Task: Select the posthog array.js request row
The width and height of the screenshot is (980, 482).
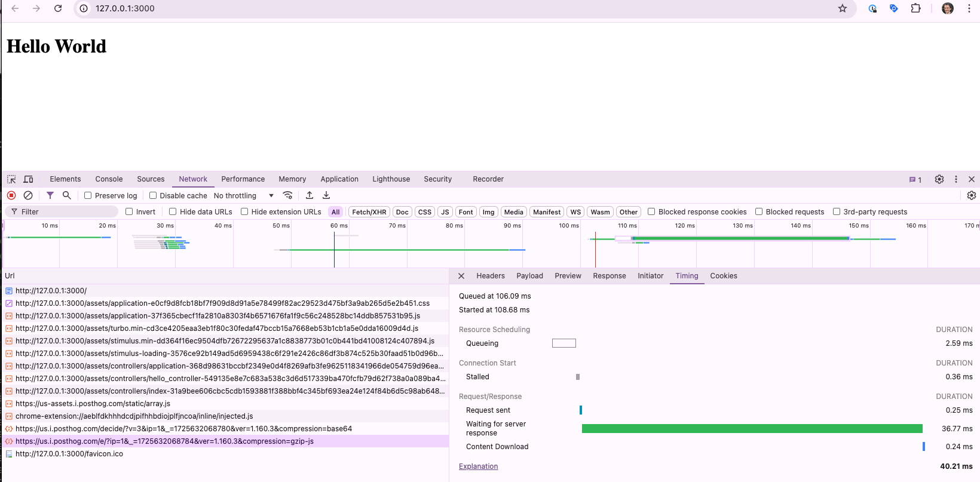Action: coord(225,404)
